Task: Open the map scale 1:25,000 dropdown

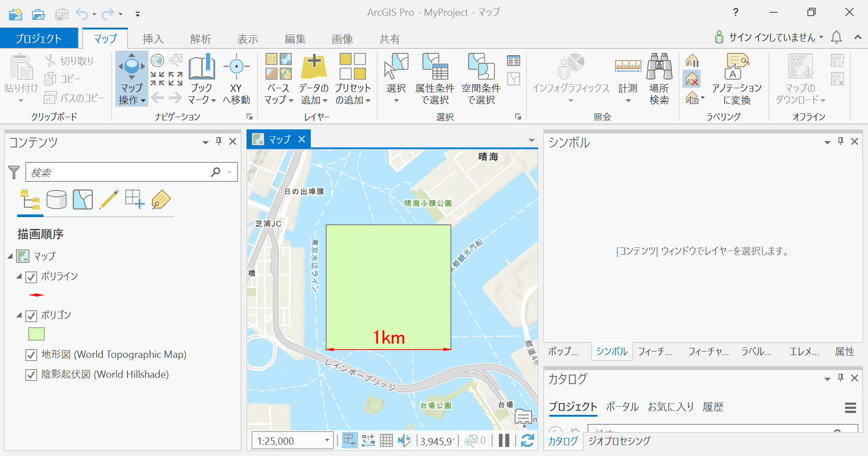Action: (327, 440)
